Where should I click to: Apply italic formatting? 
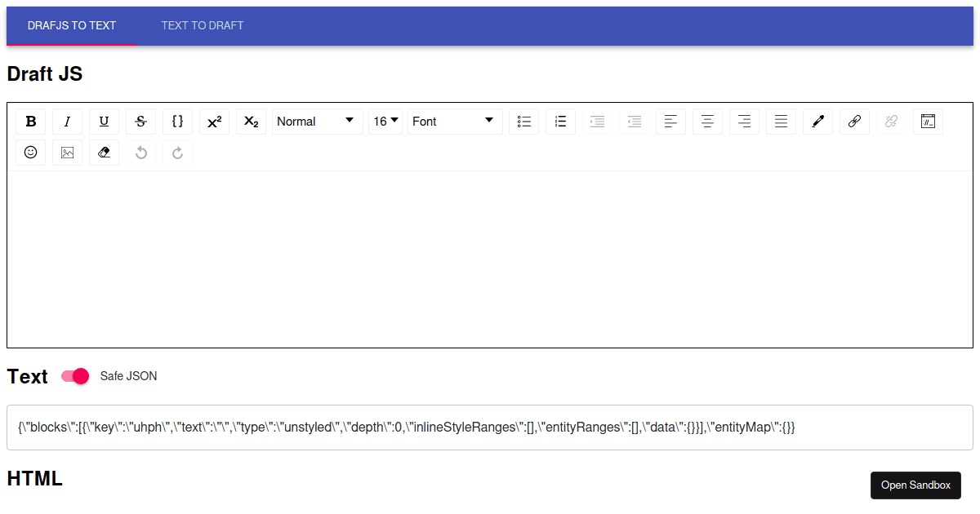coord(67,121)
